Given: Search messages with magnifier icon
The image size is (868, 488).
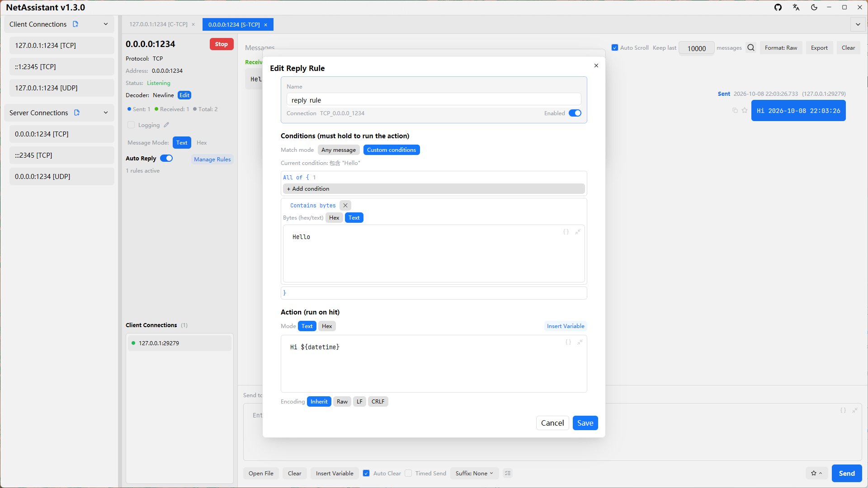Looking at the screenshot, I should 751,47.
